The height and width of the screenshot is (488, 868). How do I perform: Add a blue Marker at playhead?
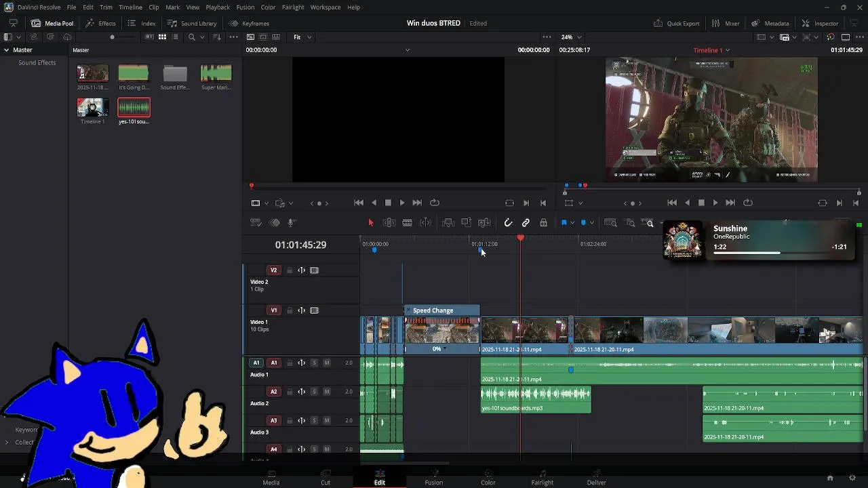pyautogui.click(x=583, y=223)
